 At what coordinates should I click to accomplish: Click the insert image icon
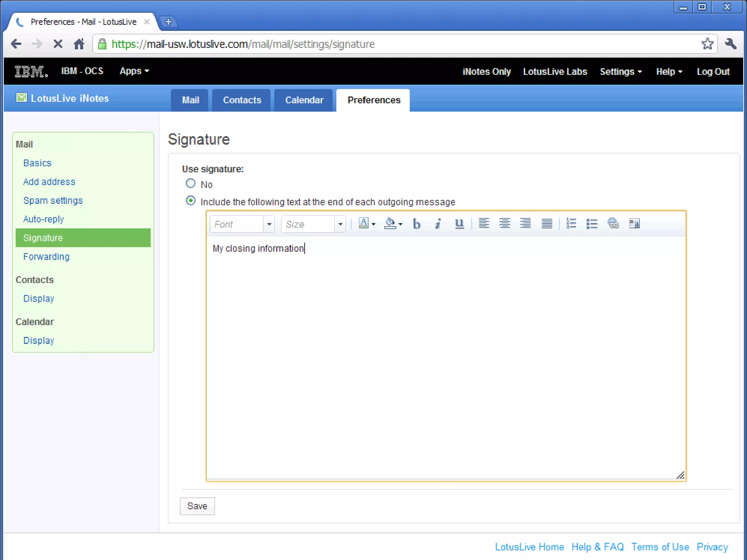click(634, 223)
